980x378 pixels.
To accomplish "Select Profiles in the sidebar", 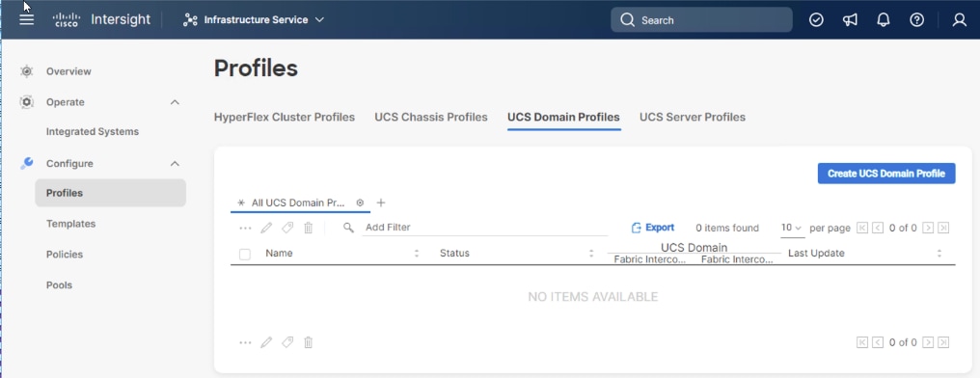I will pos(111,193).
